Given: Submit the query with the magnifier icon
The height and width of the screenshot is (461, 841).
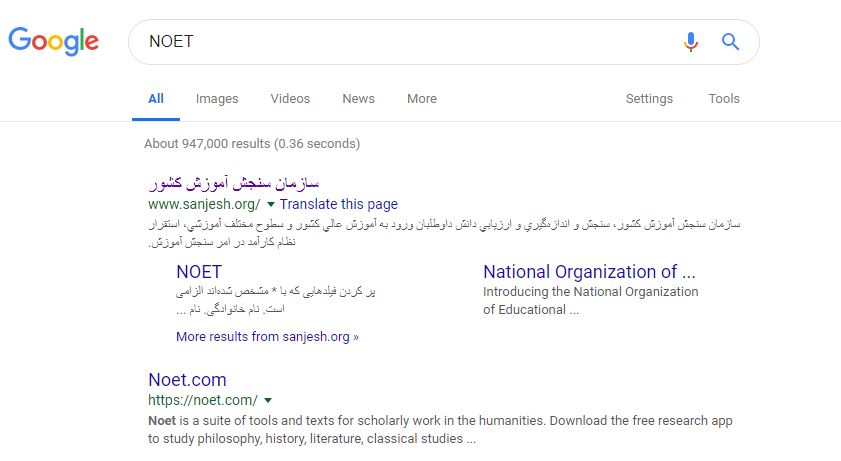Looking at the screenshot, I should (730, 41).
